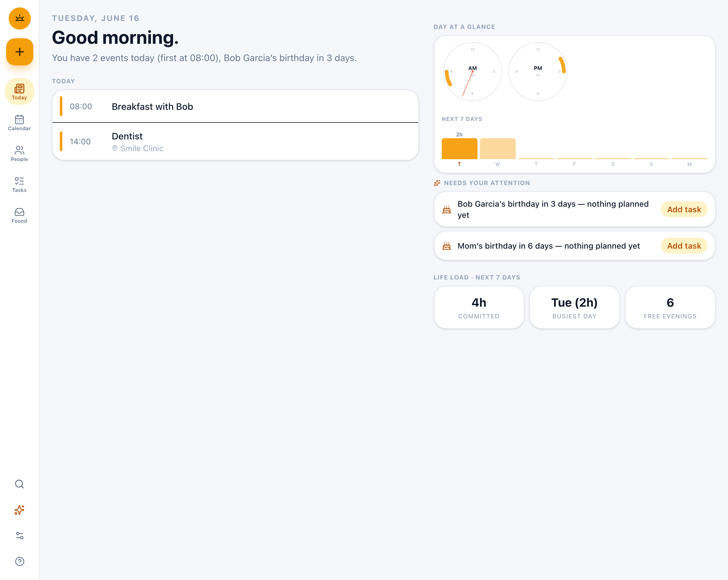Image resolution: width=728 pixels, height=580 pixels.
Task: Click the cake icon beside Mom's birthday
Action: (446, 246)
